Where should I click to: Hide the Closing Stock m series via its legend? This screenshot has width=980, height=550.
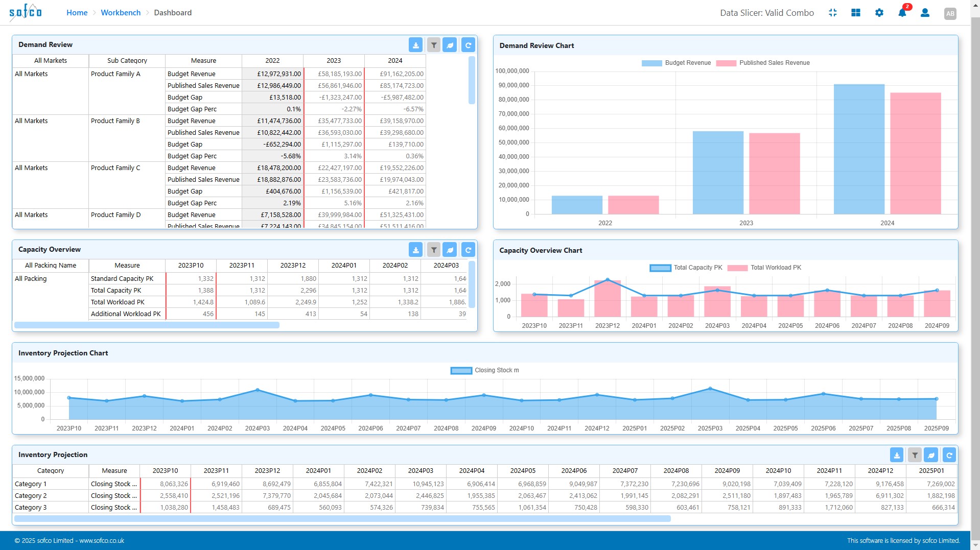pos(484,370)
